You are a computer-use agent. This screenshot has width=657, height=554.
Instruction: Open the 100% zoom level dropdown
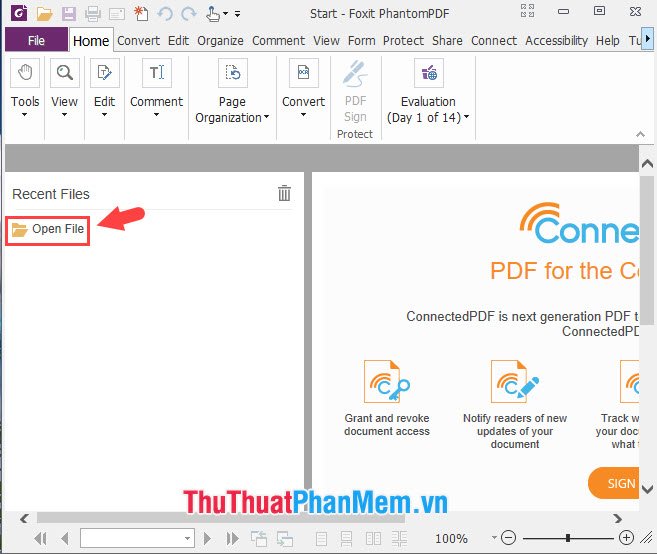tap(494, 537)
